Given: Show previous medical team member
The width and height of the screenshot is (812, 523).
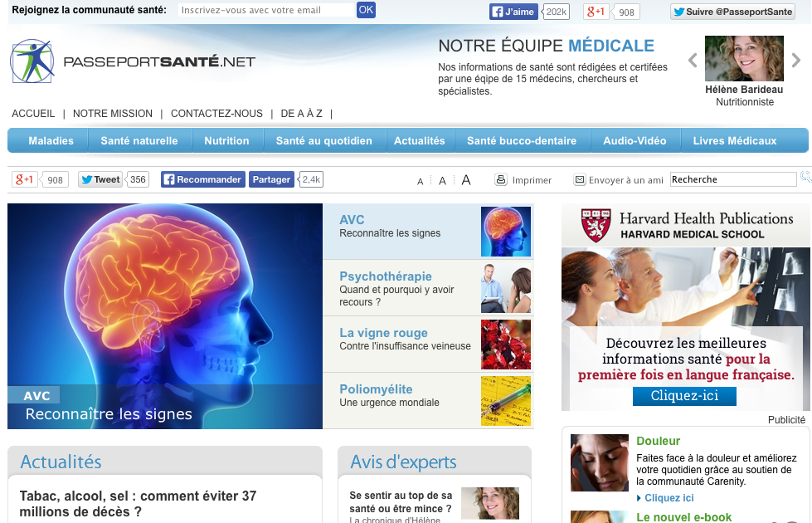Looking at the screenshot, I should (x=693, y=60).
